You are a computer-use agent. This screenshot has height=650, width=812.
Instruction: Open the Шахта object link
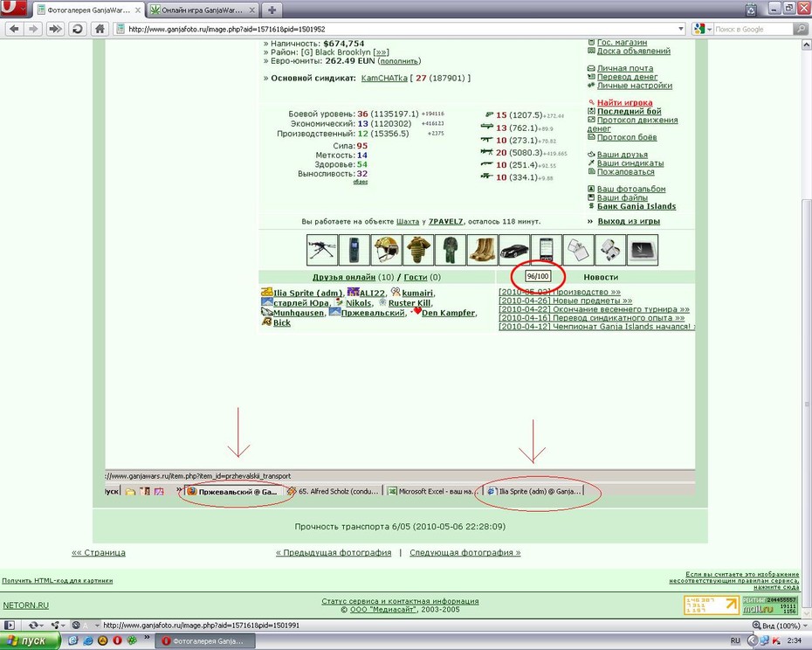click(x=408, y=221)
